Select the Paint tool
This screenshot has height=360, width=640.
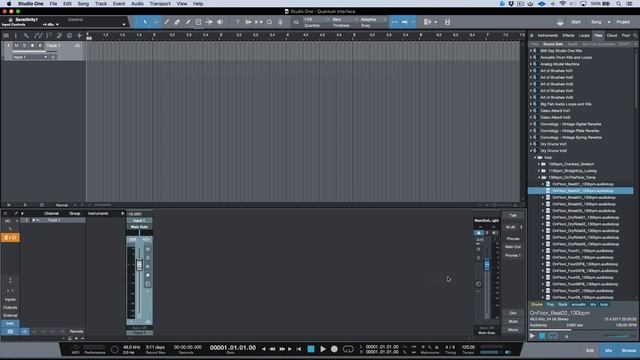(x=188, y=22)
